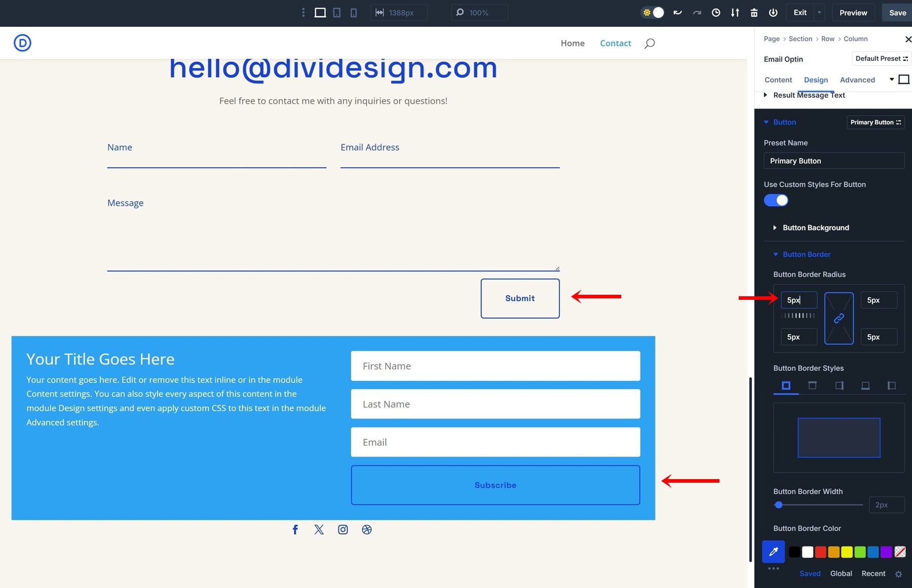
Task: Click the Preview button
Action: 853,13
